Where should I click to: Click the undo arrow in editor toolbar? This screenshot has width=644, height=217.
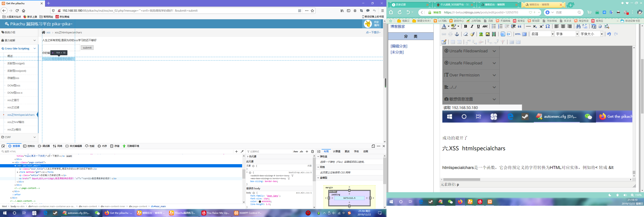click(x=609, y=34)
